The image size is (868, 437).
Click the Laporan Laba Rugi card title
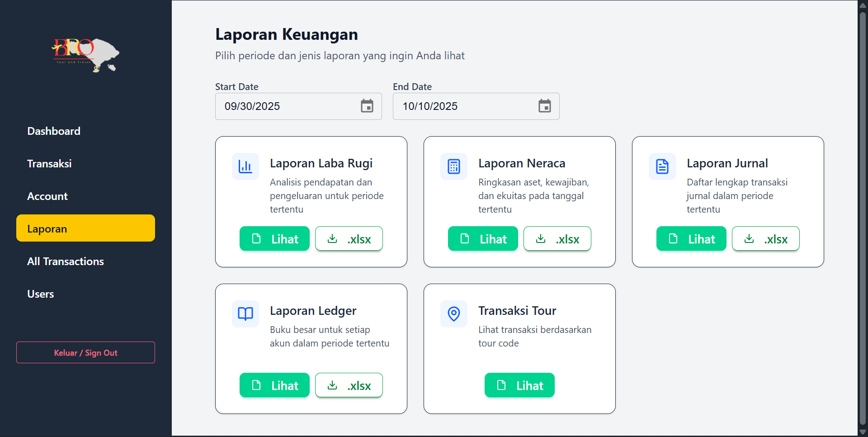[321, 163]
